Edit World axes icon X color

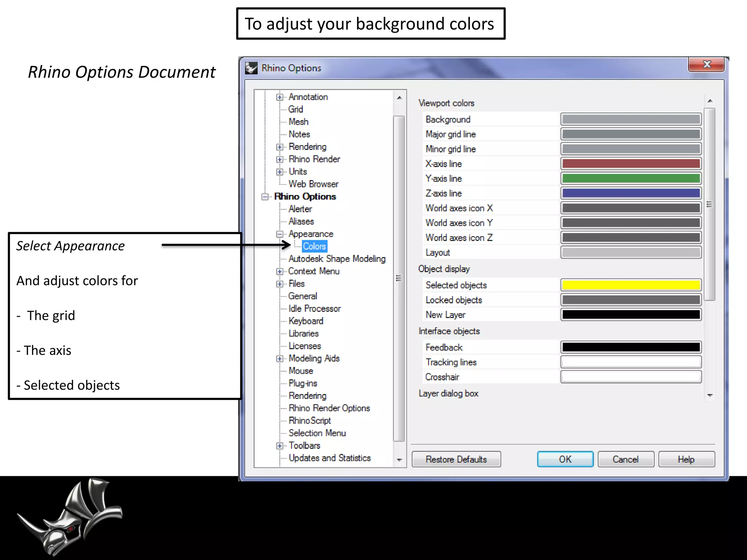[x=631, y=208]
